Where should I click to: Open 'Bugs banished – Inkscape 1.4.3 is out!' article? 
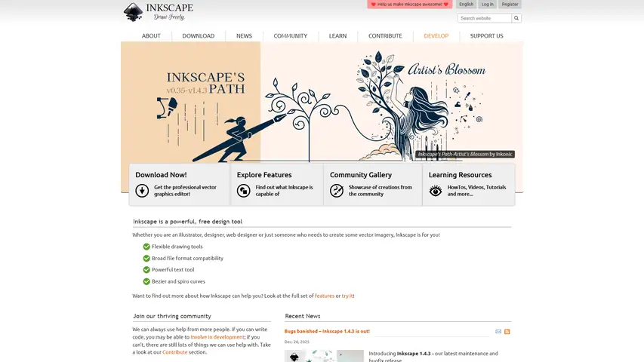tap(327, 331)
